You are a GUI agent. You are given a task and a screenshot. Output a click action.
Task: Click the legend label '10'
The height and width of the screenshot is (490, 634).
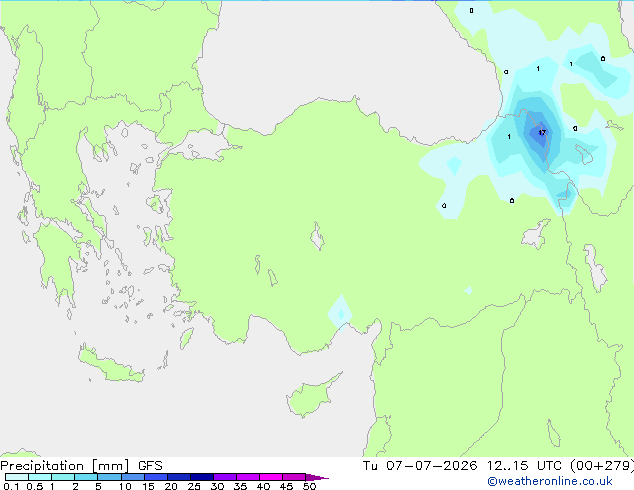click(x=125, y=486)
